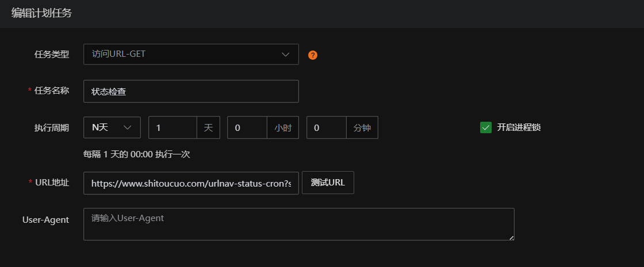Click the 天 unit suffix
The width and height of the screenshot is (644, 267).
[208, 127]
